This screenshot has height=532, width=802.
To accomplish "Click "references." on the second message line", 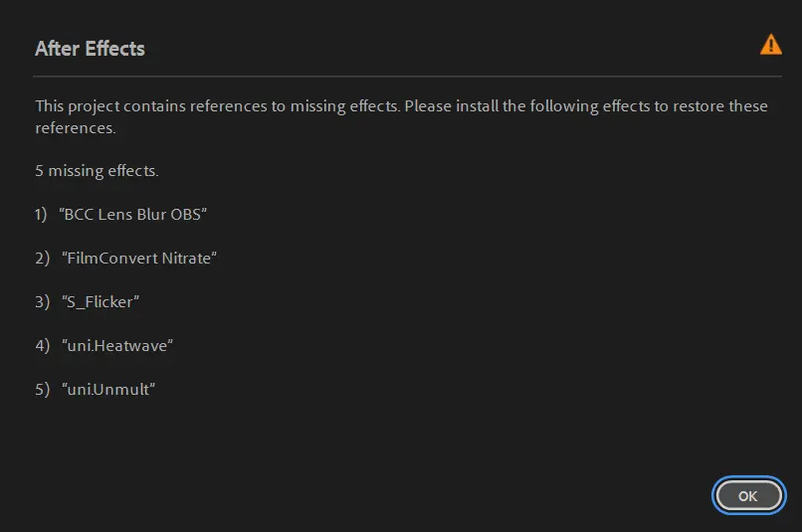I will [76, 128].
